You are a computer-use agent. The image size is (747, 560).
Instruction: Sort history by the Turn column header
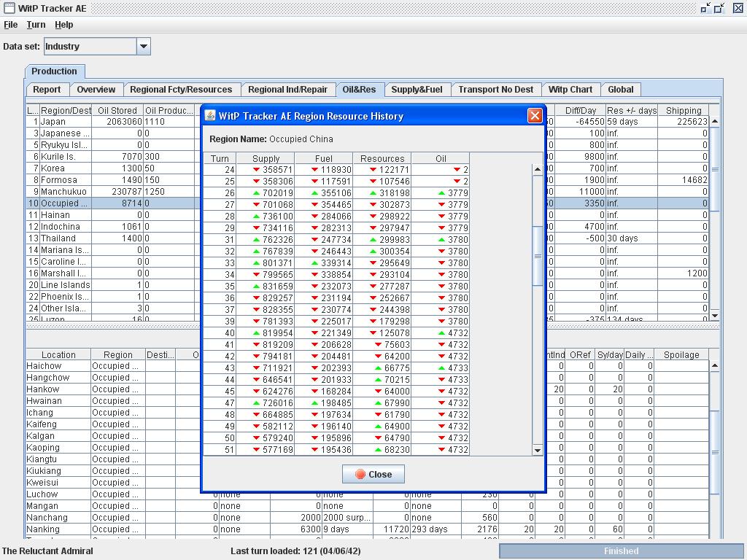tap(220, 158)
